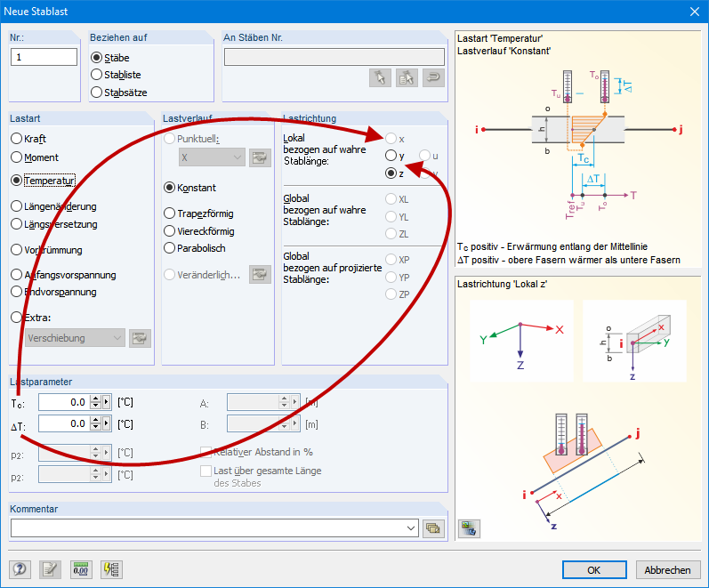Open the edit icon beside Verschiebung dropdown

click(x=140, y=338)
